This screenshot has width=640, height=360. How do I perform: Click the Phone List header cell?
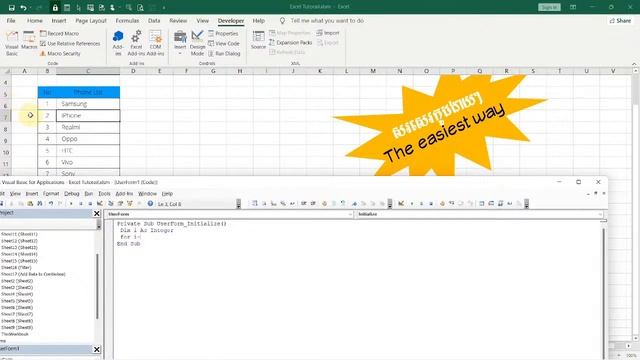click(x=88, y=92)
